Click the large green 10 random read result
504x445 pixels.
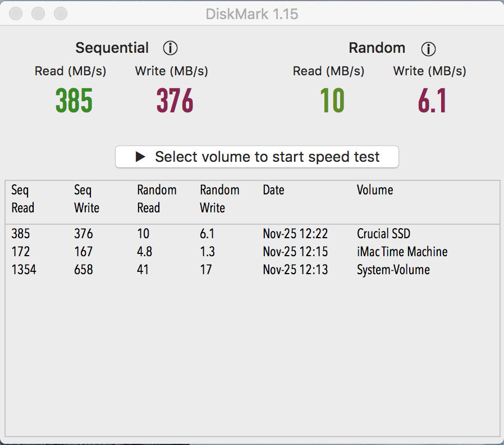[x=332, y=101]
